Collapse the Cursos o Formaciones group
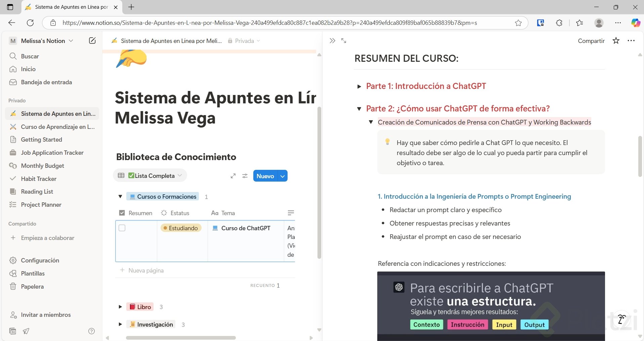The image size is (644, 341). click(x=120, y=196)
